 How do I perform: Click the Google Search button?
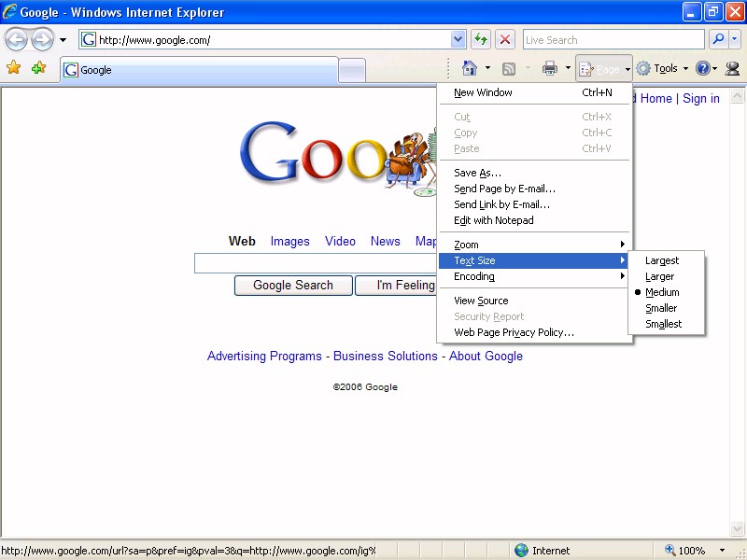pos(293,286)
